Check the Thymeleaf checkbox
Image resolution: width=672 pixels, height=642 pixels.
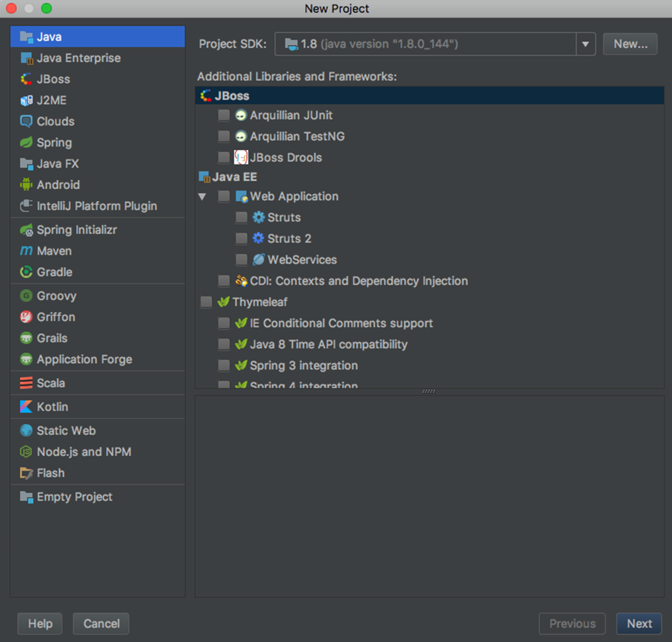pyautogui.click(x=206, y=302)
